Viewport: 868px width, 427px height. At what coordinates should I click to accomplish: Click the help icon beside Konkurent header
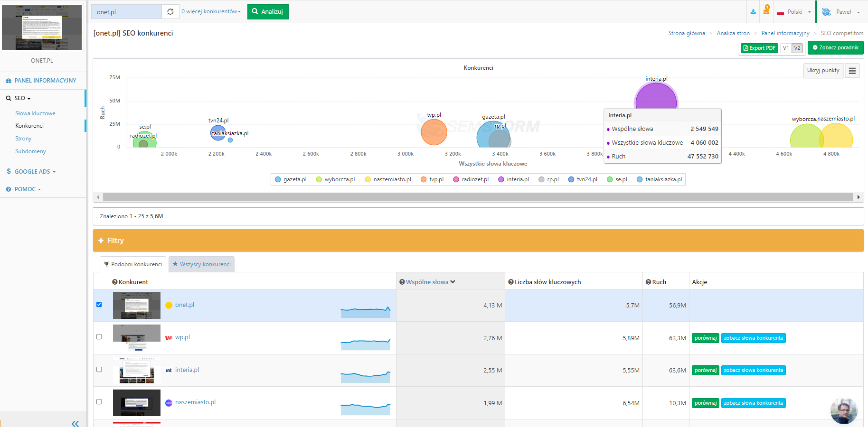point(114,282)
